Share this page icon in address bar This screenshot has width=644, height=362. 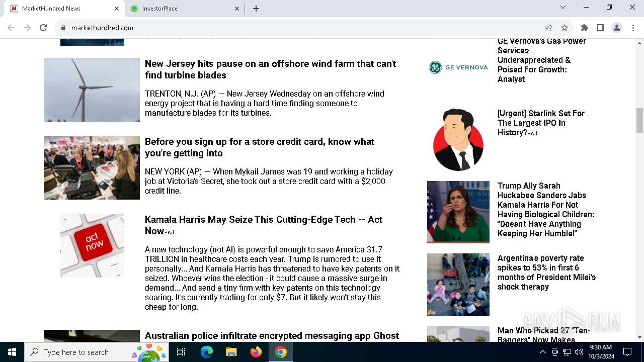tap(548, 28)
